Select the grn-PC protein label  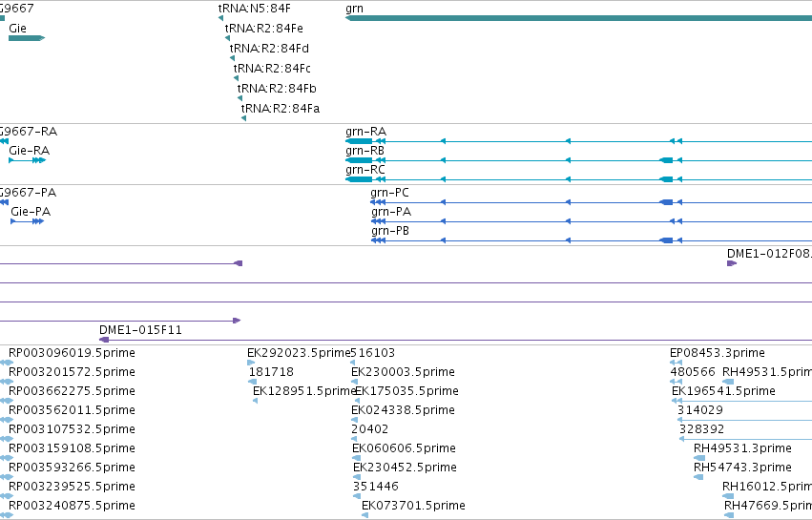point(389,193)
